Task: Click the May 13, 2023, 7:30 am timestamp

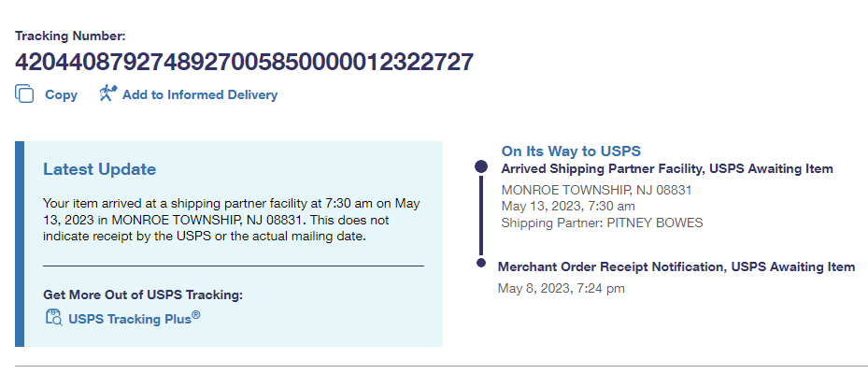Action: [568, 206]
